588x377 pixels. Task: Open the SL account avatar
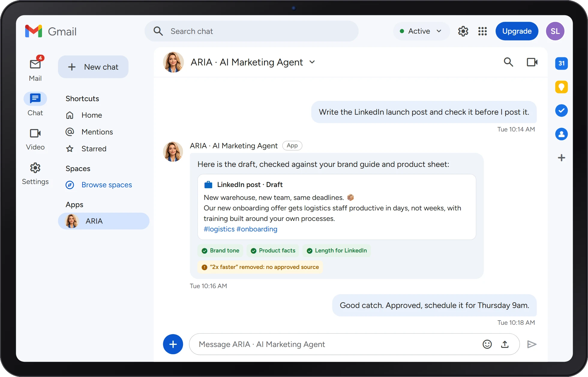tap(555, 31)
